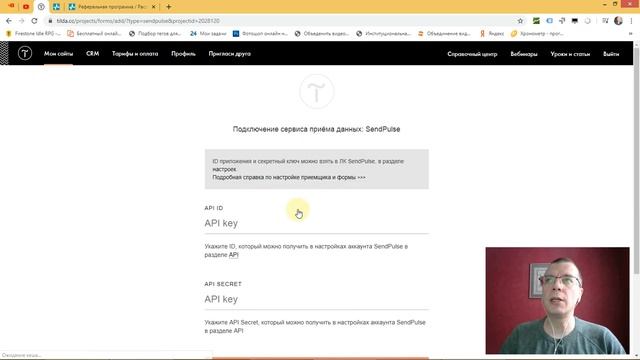Screen dimensions: 640x360
Task: Open a new browser tab with plus
Action: [169, 7]
